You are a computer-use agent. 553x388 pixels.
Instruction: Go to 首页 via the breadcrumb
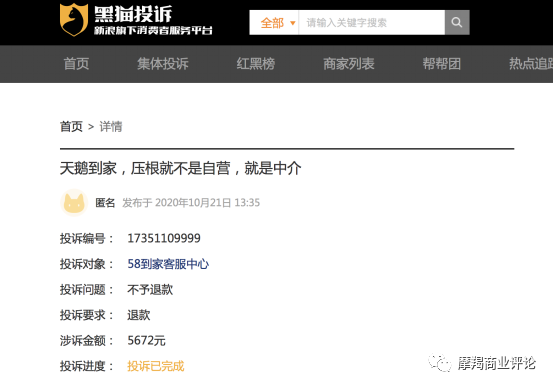pyautogui.click(x=71, y=126)
